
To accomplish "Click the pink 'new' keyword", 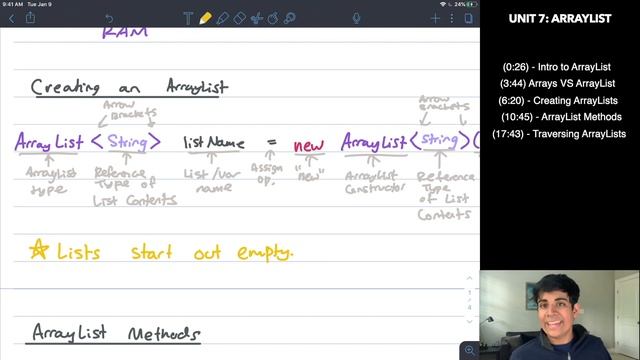I will [309, 146].
